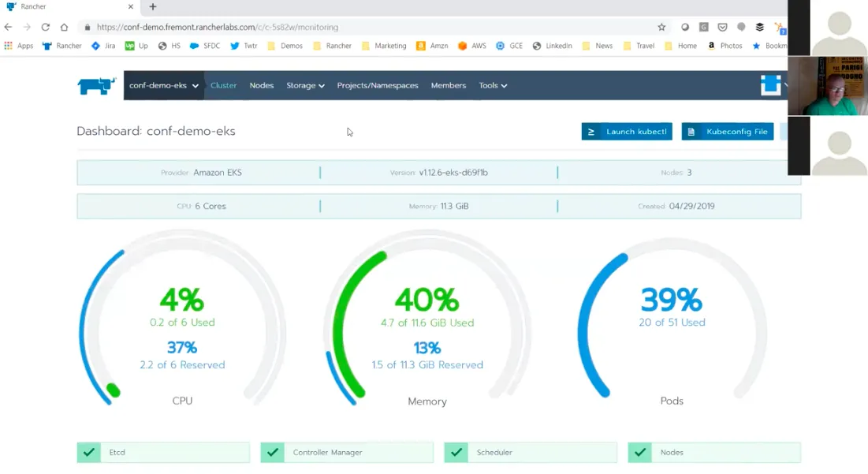Click the Pocket extension icon
Image resolution: width=868 pixels, height=474 pixels.
point(722,27)
